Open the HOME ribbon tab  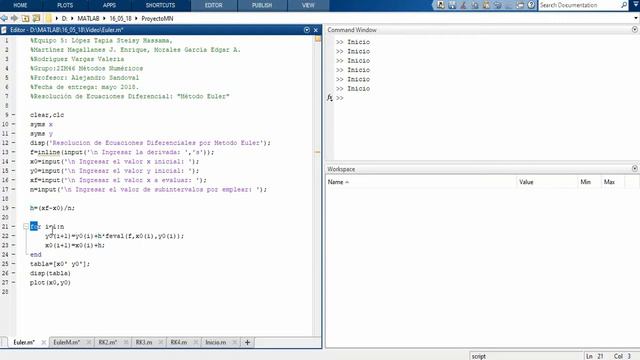pyautogui.click(x=20, y=5)
